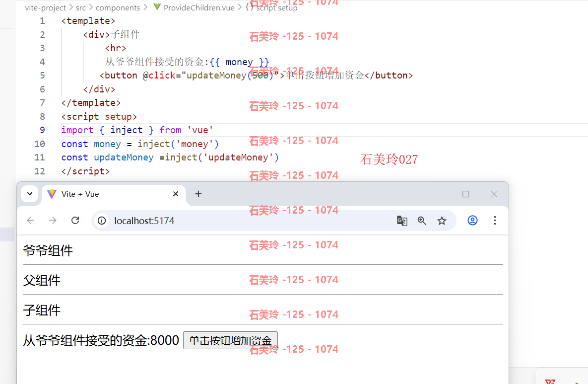Click the import keyword on line 9
The height and width of the screenshot is (384, 588).
(x=77, y=130)
